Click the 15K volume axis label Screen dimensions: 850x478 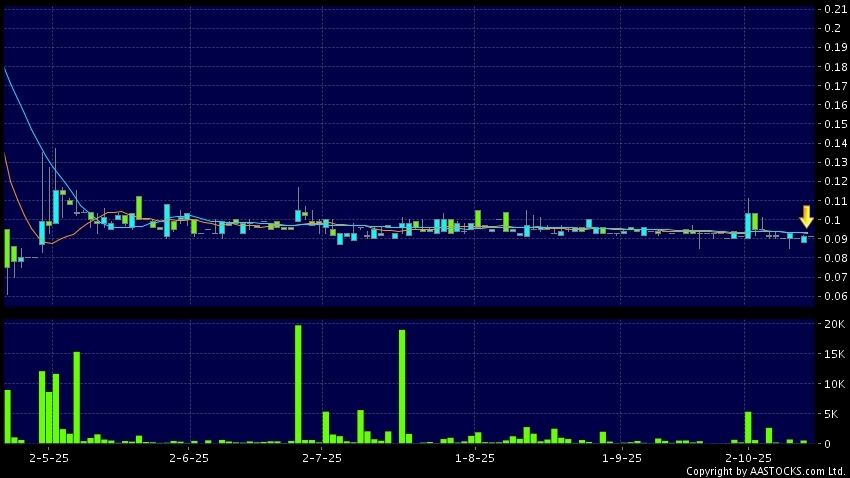click(833, 355)
